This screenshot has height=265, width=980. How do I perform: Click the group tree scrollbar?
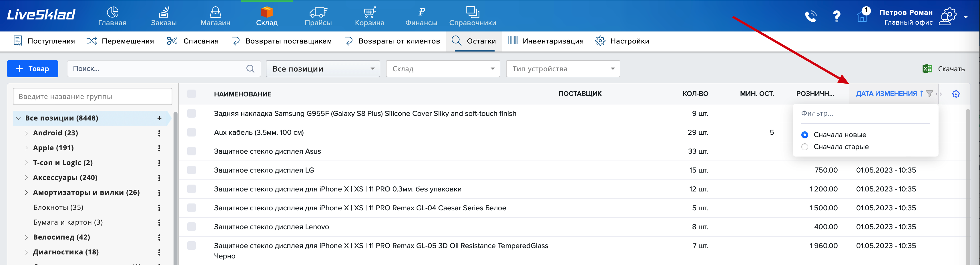[175, 189]
